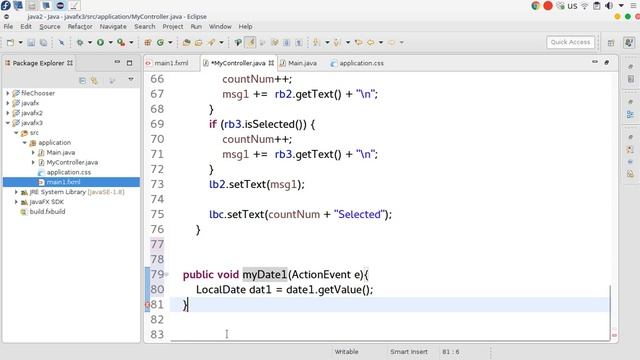Click the Open Perspective icon
640x360 pixels.
click(x=611, y=43)
